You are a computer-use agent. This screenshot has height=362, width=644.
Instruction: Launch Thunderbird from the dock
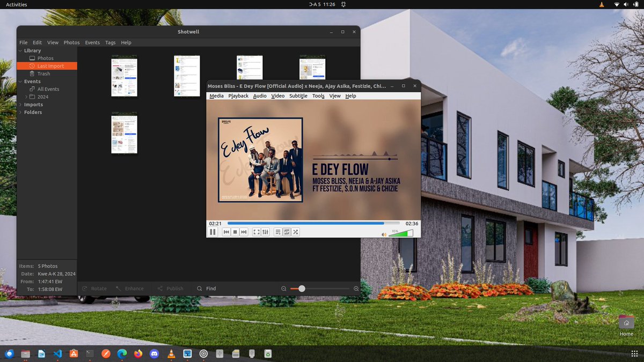9,353
